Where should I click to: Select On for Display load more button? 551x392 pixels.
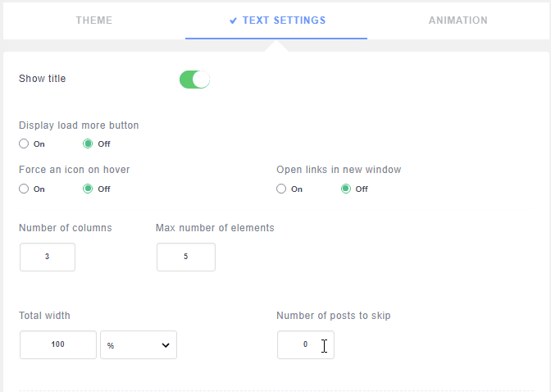25,144
